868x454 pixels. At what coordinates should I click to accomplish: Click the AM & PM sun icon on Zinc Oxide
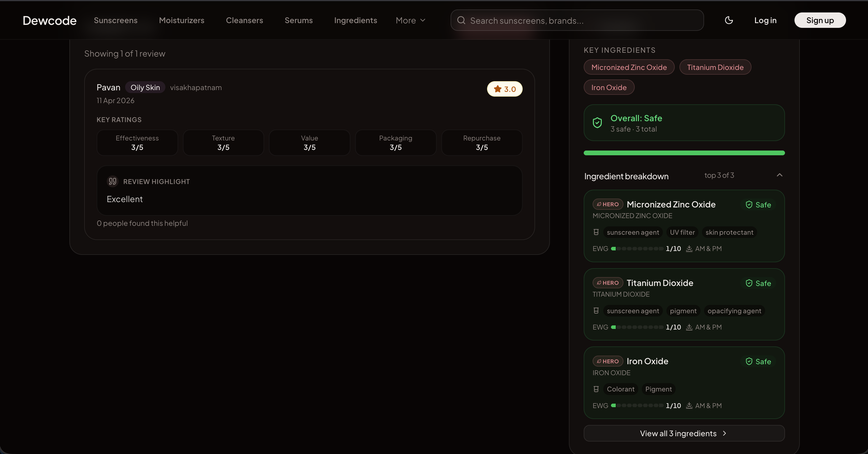pyautogui.click(x=689, y=249)
